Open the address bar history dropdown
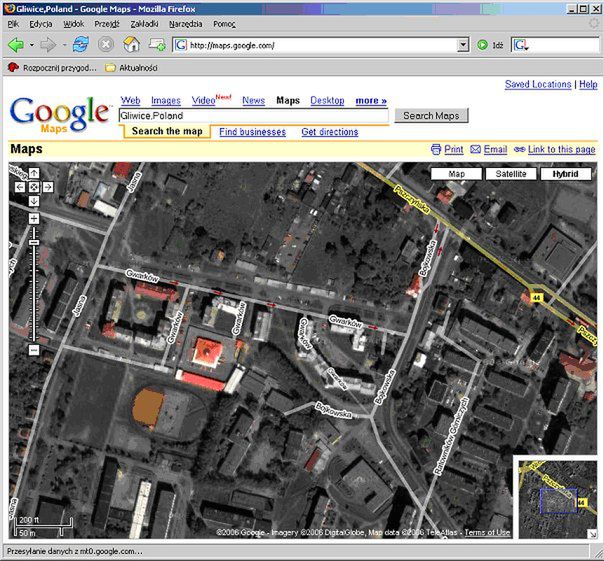This screenshot has width=604, height=561. pos(463,45)
